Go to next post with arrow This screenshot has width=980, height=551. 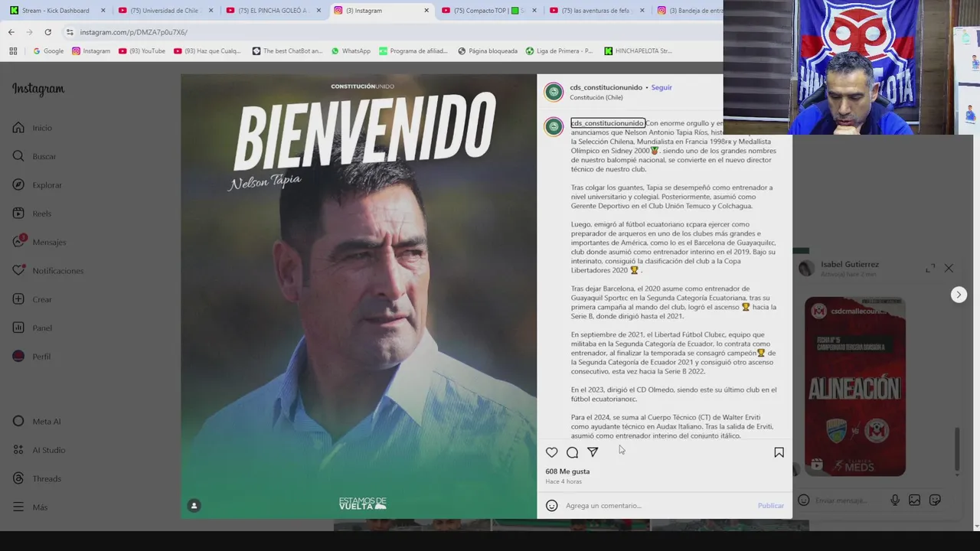[x=959, y=295]
